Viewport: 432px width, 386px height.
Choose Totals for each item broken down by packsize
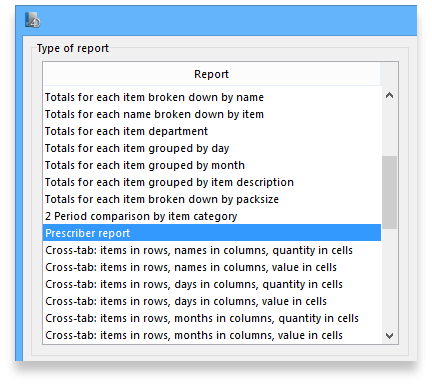(212, 199)
